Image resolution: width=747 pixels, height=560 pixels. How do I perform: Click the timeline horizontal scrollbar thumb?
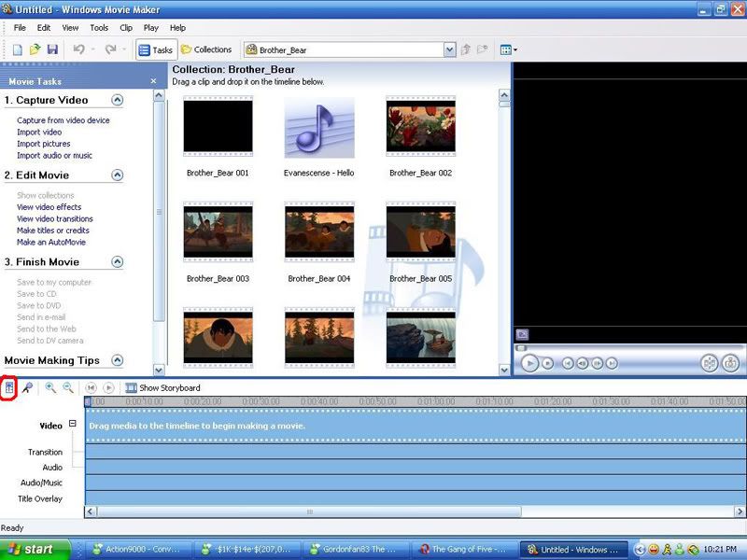(310, 511)
